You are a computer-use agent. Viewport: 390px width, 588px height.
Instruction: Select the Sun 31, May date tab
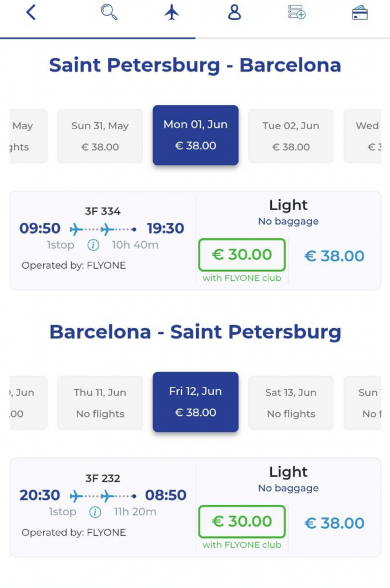click(100, 136)
